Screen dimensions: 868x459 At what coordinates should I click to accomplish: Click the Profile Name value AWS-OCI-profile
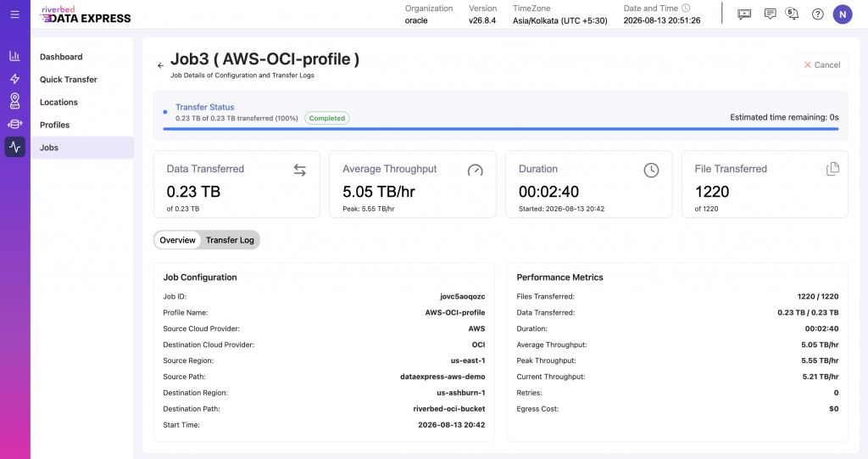[455, 313]
